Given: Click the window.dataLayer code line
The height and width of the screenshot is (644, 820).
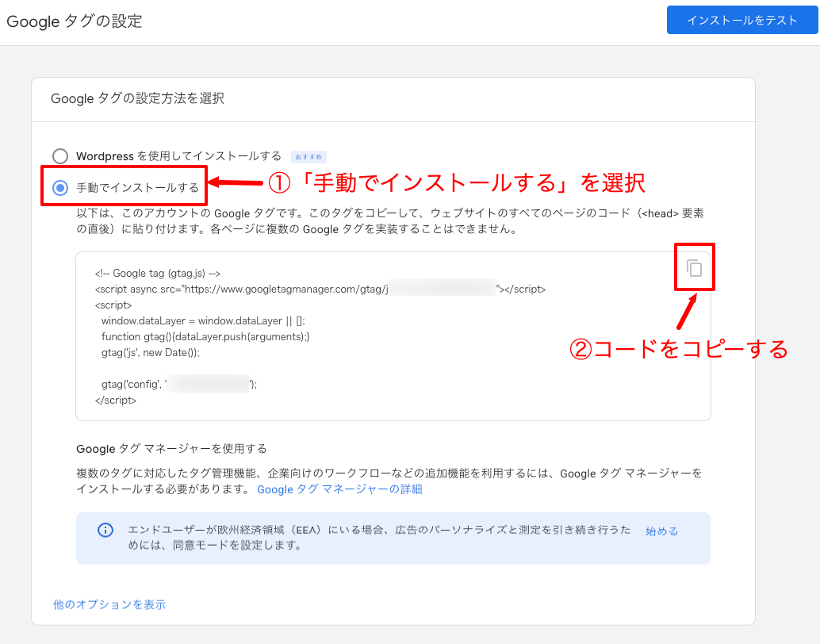Looking at the screenshot, I should (203, 320).
